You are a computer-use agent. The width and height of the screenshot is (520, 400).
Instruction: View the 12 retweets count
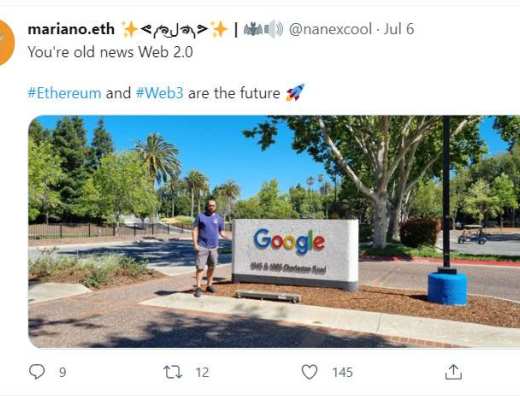point(202,372)
